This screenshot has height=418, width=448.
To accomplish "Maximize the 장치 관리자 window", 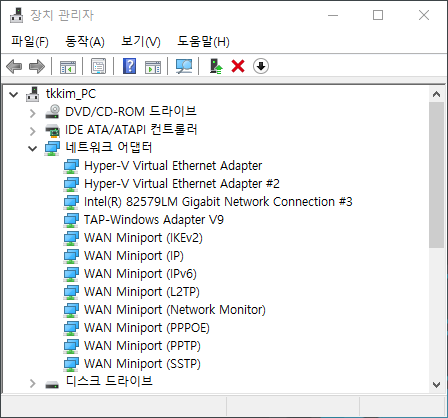I will [378, 15].
